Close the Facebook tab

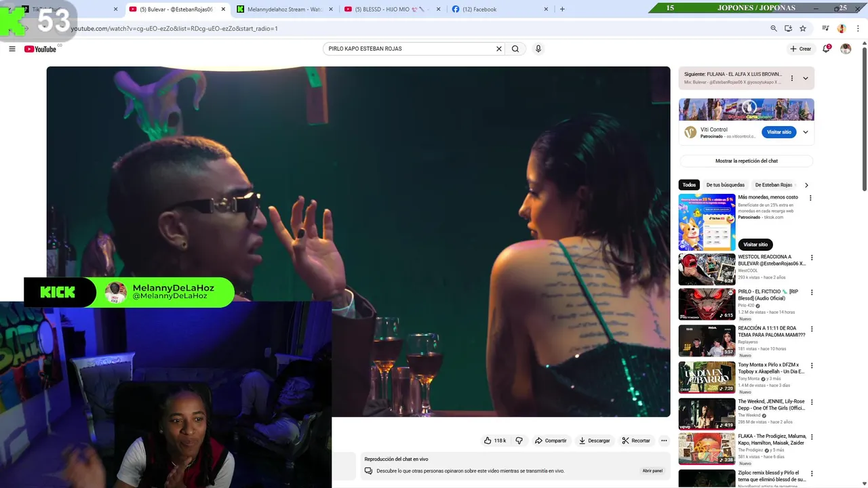click(546, 9)
